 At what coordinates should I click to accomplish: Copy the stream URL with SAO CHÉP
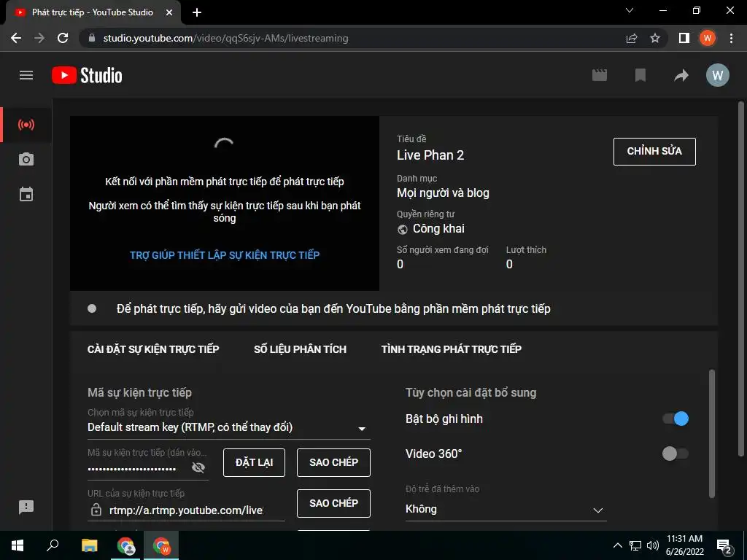point(333,503)
